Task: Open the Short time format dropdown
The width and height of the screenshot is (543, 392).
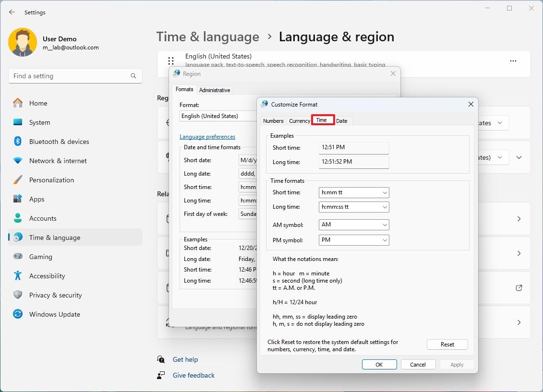Action: pos(354,192)
